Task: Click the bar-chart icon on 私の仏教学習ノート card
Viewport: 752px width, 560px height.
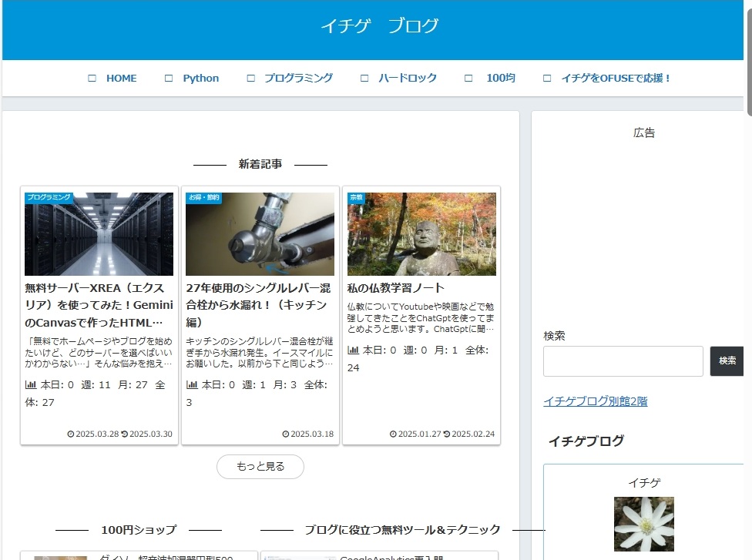Action: (x=352, y=350)
